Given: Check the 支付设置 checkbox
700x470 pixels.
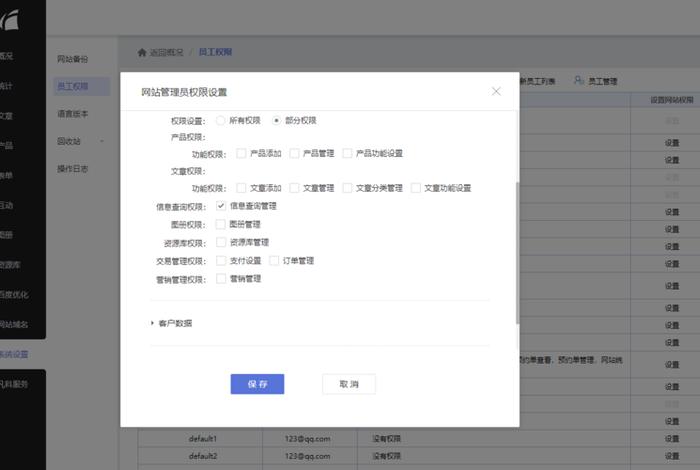Looking at the screenshot, I should coord(221,260).
